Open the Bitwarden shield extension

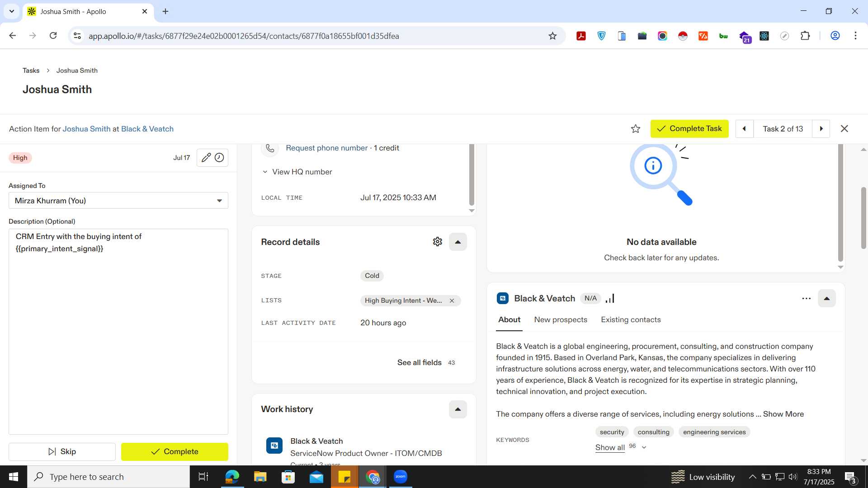point(601,36)
